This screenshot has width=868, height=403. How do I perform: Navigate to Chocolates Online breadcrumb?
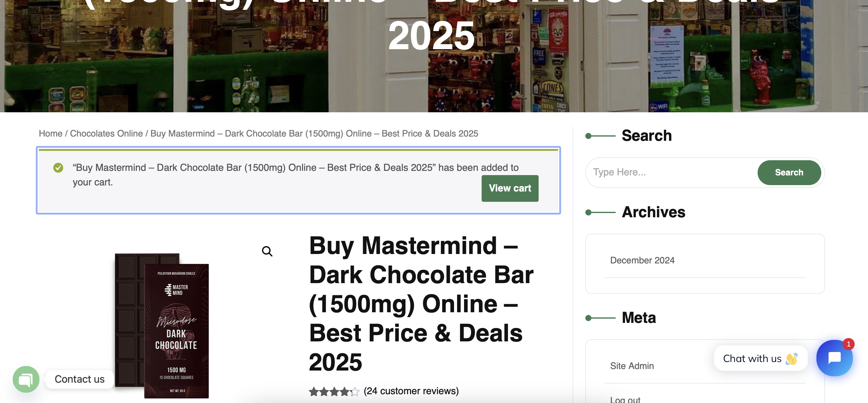pyautogui.click(x=106, y=134)
